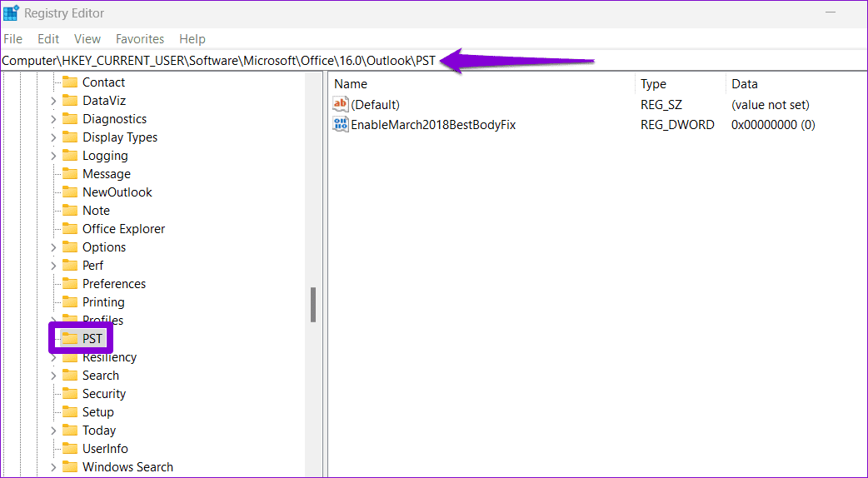Screen dimensions: 868x478
Task: Click the REG_SZ type cell
Action: click(x=661, y=105)
